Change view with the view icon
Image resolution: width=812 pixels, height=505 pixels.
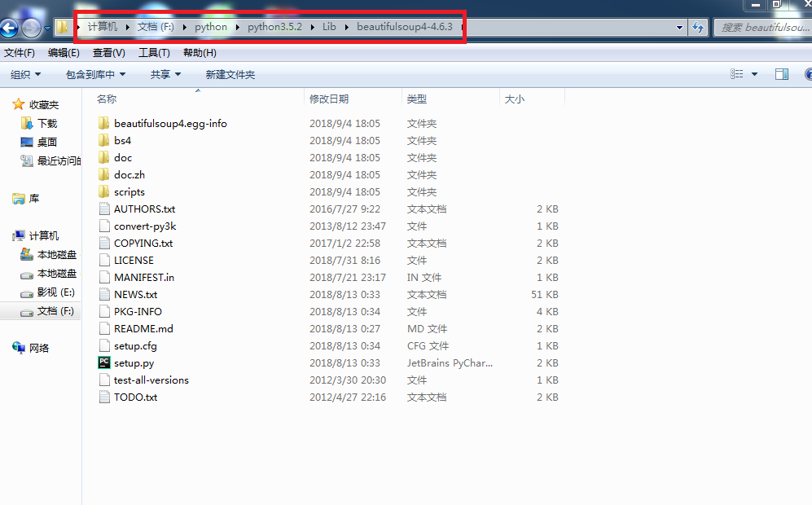tap(737, 74)
